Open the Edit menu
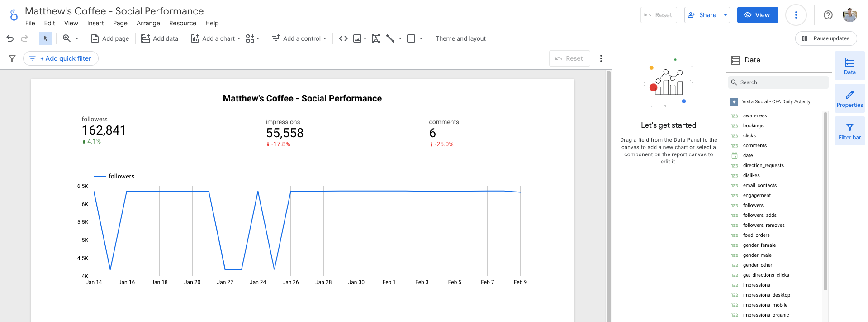 [x=49, y=23]
